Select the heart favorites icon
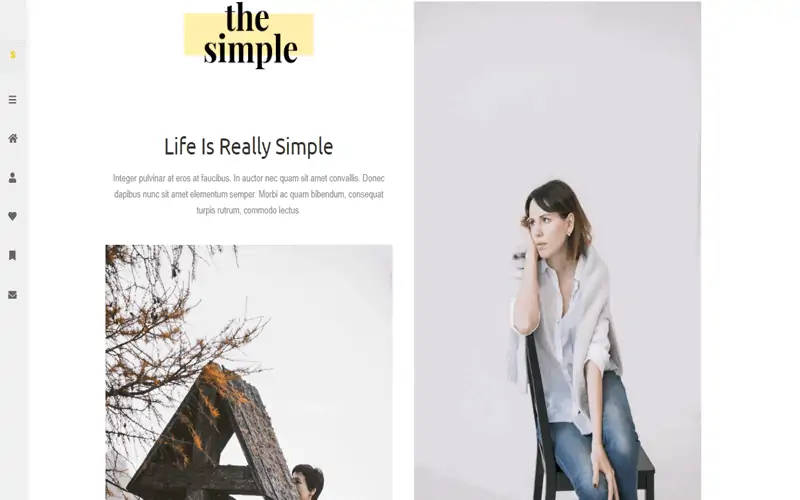Image resolution: width=800 pixels, height=500 pixels. point(13,216)
